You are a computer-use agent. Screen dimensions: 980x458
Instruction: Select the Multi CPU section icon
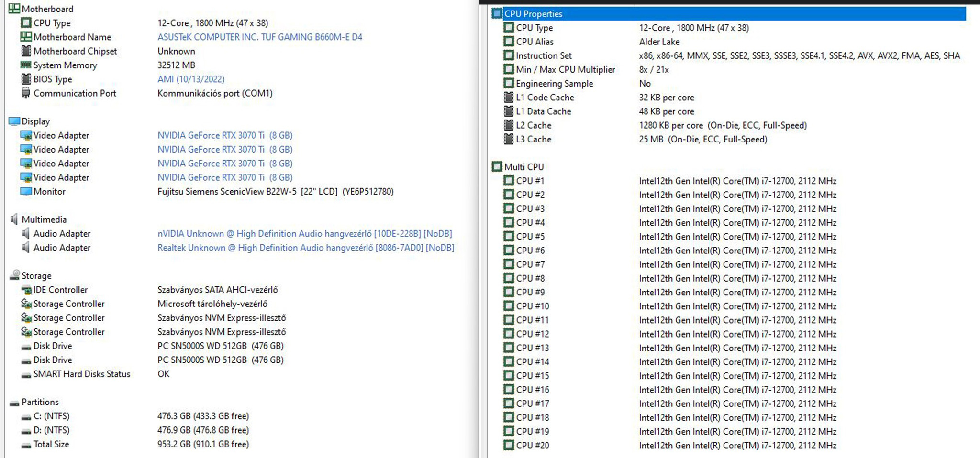[497, 167]
